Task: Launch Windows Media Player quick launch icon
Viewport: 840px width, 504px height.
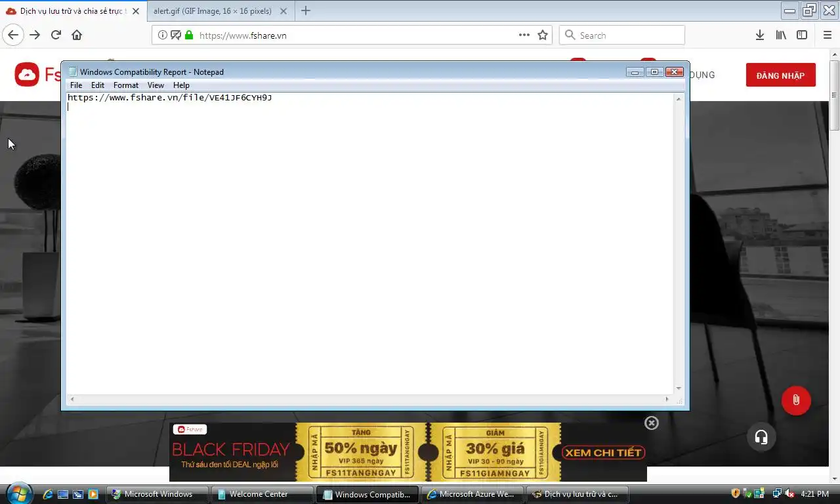Action: (x=93, y=494)
